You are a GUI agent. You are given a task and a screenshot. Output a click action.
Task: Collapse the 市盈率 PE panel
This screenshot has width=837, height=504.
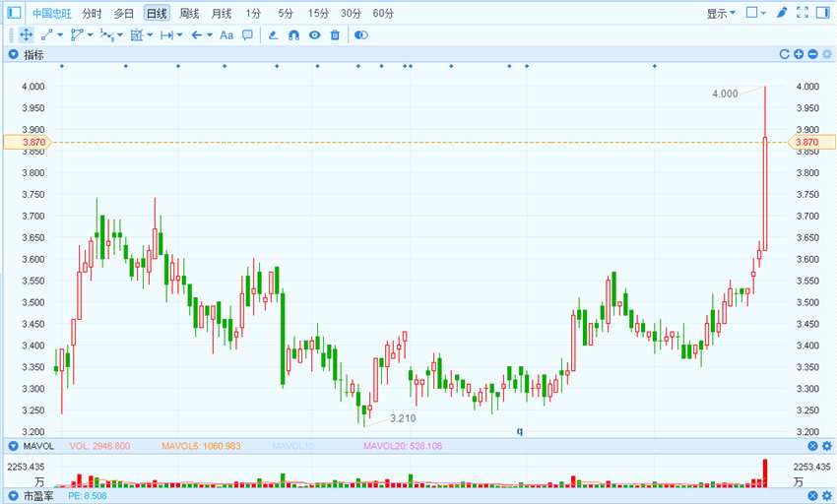pos(14,496)
